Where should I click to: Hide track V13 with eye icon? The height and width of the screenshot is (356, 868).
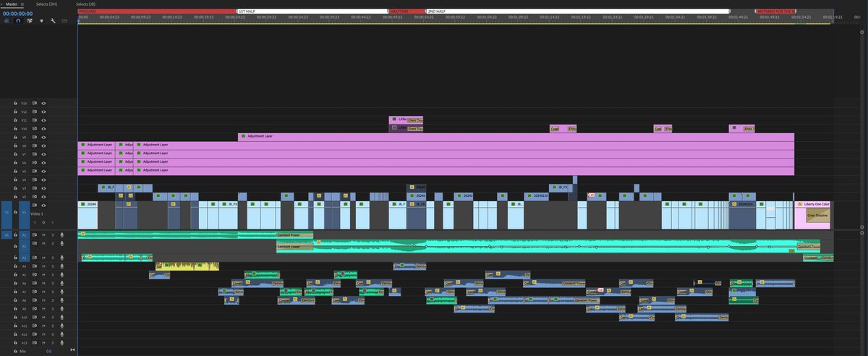[x=43, y=103]
